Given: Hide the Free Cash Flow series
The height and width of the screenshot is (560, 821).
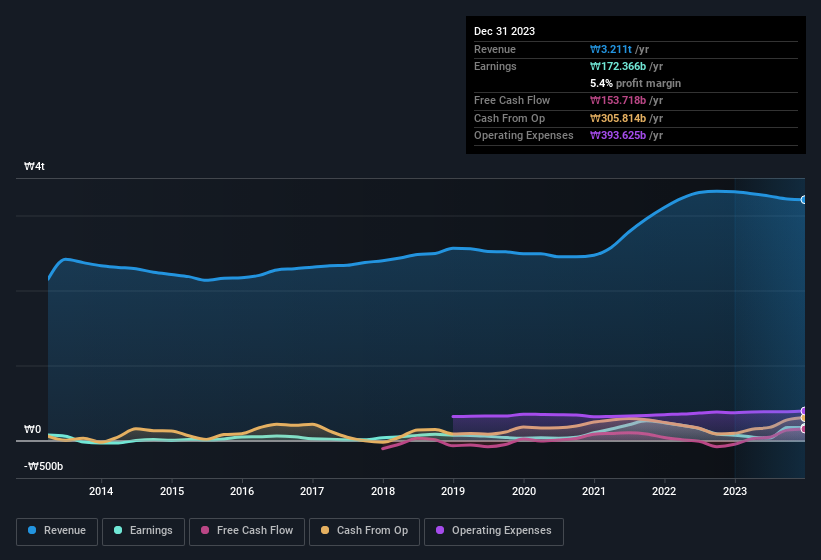Looking at the screenshot, I should (x=247, y=530).
